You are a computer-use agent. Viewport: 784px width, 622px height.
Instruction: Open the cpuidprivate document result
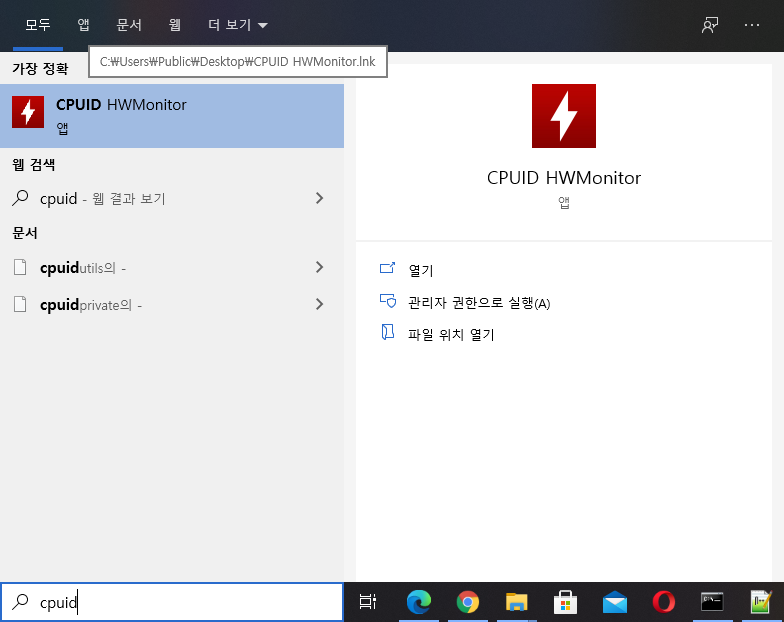[x=172, y=304]
